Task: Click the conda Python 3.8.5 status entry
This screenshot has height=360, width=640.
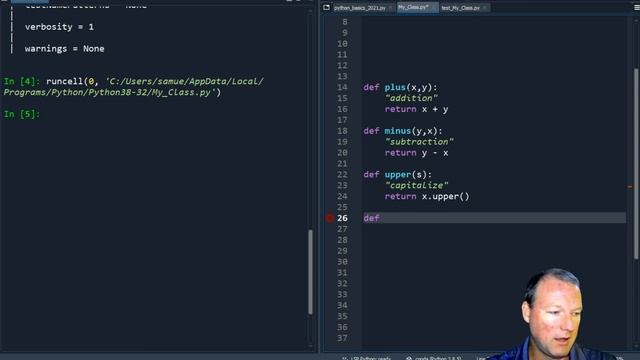Action: click(x=434, y=358)
